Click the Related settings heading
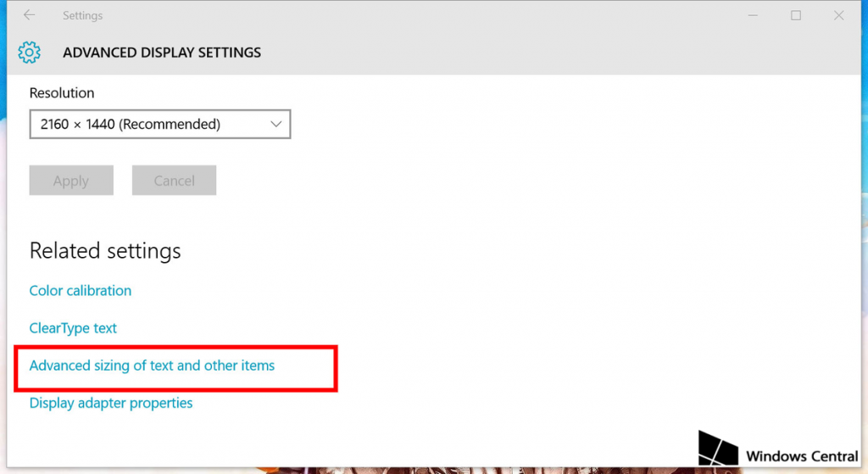This screenshot has height=474, width=868. coord(105,251)
